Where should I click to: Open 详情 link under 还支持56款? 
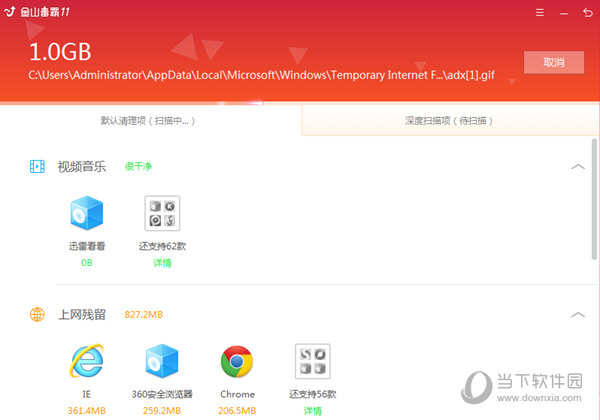tap(312, 410)
